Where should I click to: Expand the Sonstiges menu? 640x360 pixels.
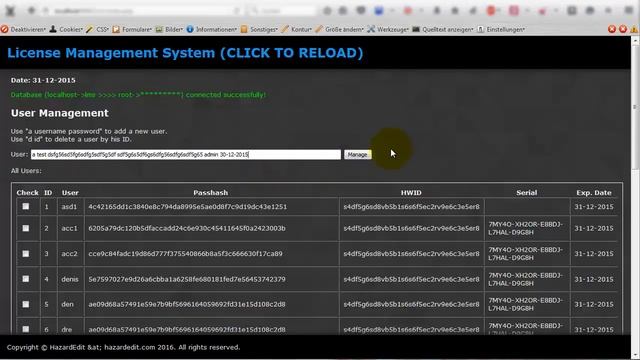point(259,29)
